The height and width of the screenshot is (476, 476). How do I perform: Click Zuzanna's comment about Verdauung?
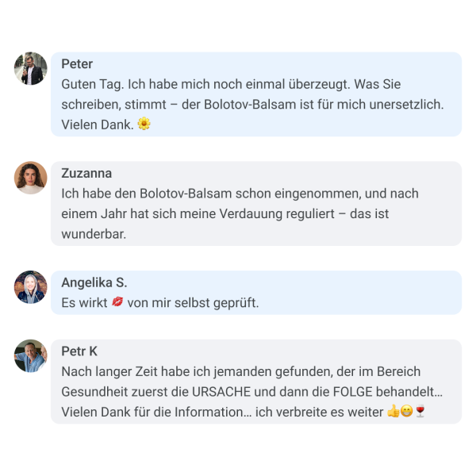pyautogui.click(x=240, y=213)
